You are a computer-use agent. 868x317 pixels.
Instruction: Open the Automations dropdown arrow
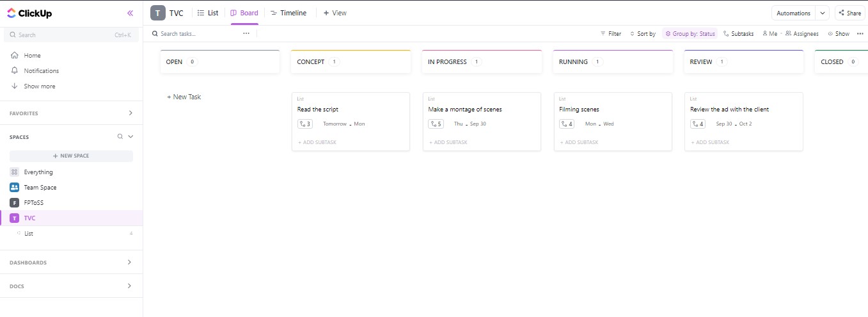[x=823, y=13]
